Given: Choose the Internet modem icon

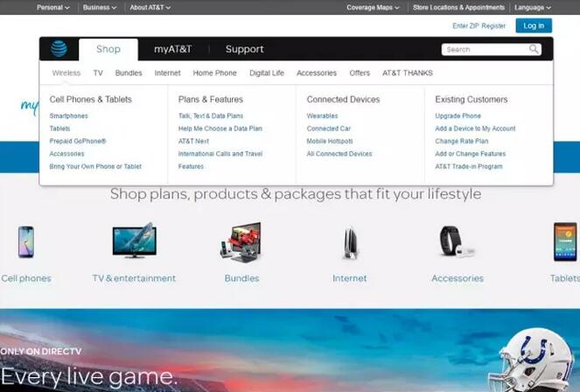Looking at the screenshot, I should [x=350, y=243].
